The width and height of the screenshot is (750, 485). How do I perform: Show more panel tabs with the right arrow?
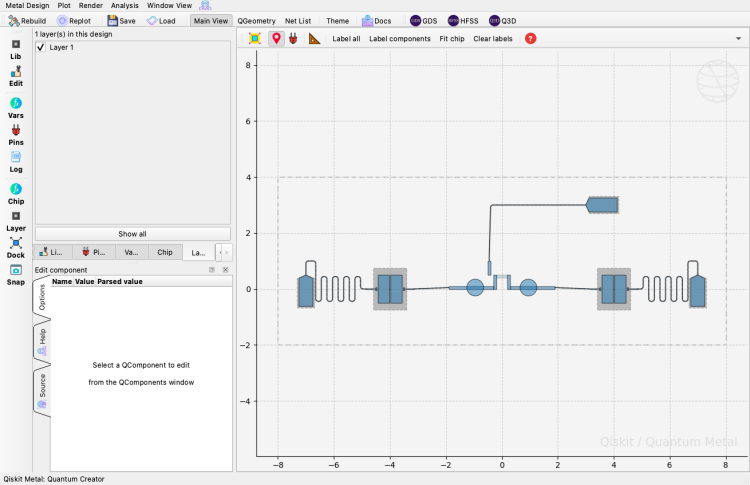tap(227, 252)
